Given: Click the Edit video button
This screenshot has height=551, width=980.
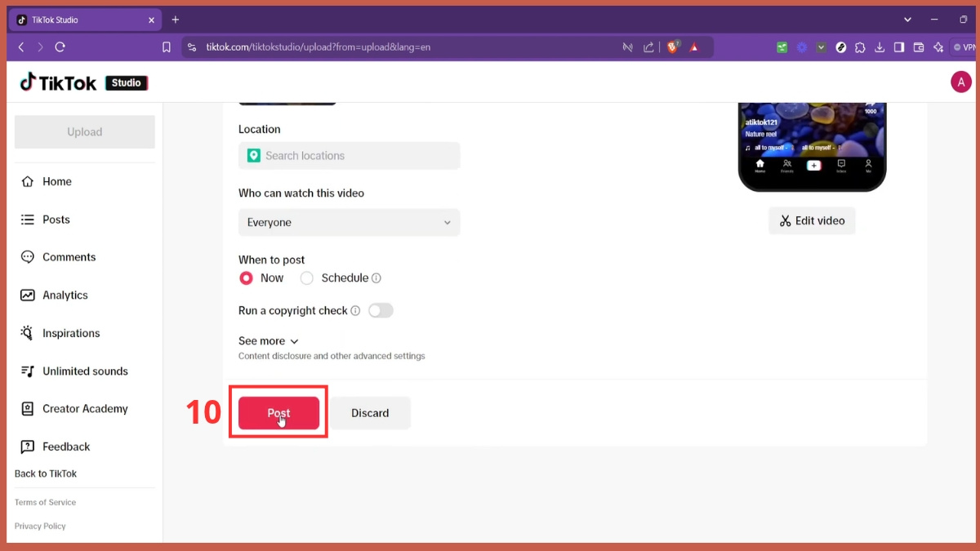Looking at the screenshot, I should (812, 220).
